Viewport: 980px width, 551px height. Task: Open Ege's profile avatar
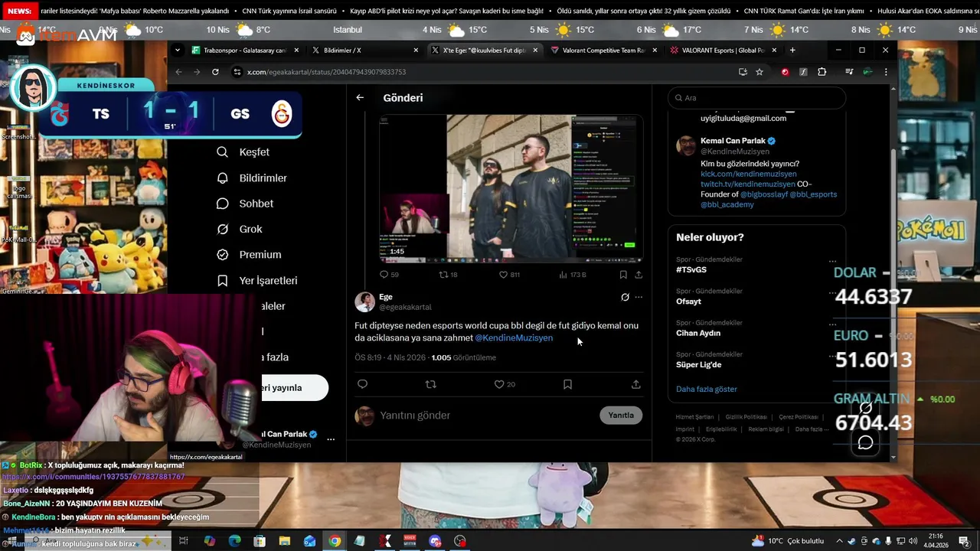(x=364, y=302)
